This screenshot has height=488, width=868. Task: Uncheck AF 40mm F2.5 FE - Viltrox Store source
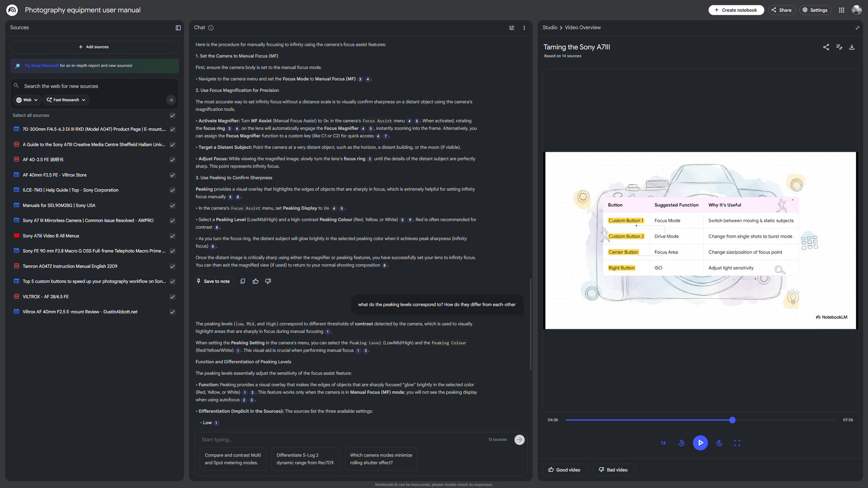tap(173, 175)
